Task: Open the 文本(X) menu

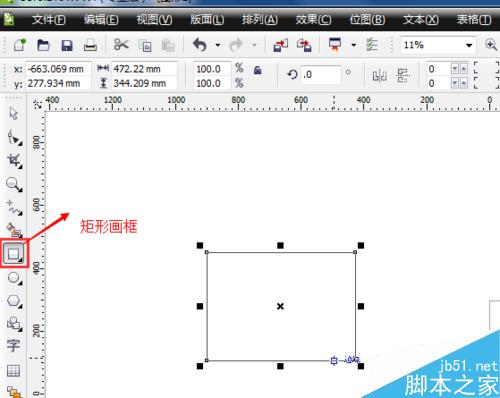Action: pyautogui.click(x=421, y=20)
